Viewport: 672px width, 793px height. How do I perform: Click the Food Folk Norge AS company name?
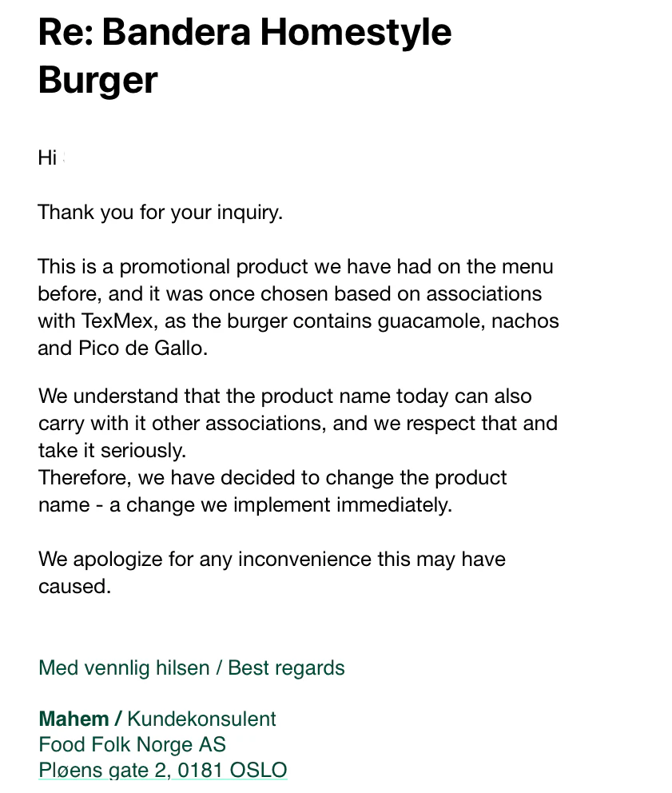(132, 745)
